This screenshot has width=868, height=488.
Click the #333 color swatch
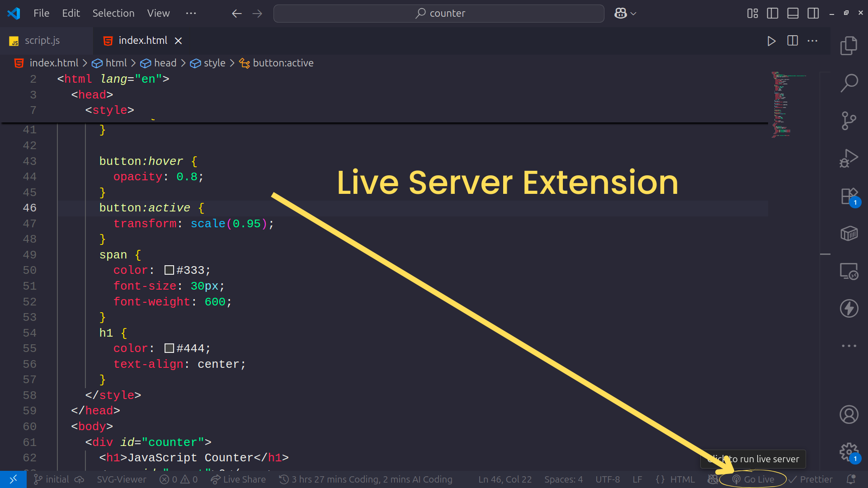(x=169, y=270)
